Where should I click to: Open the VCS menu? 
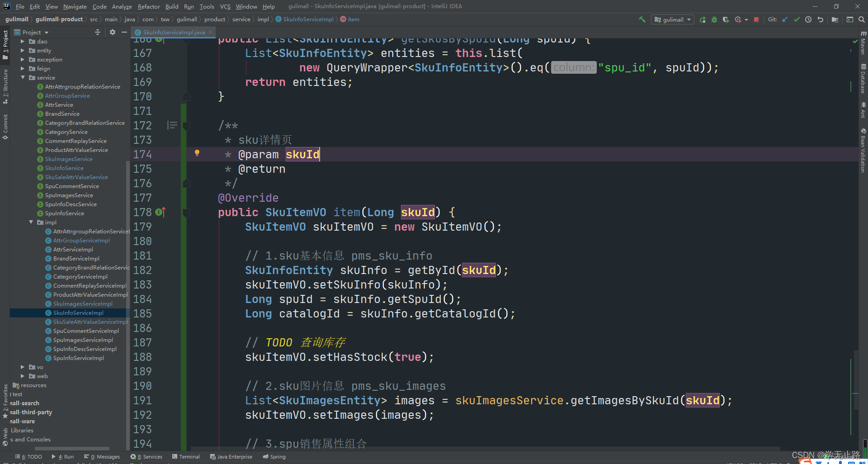point(225,6)
